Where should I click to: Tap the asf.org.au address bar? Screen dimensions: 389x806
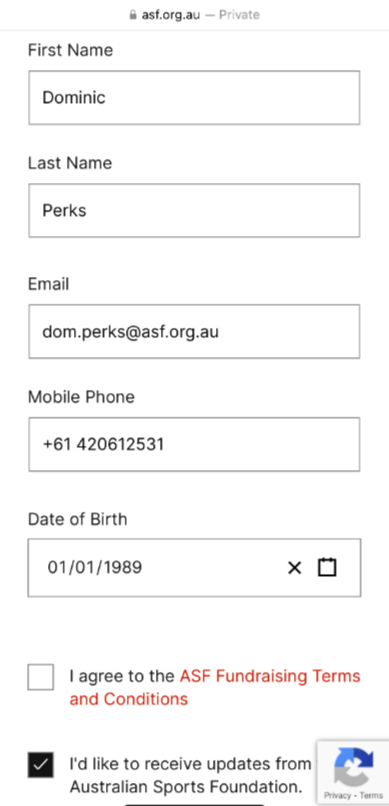[194, 15]
